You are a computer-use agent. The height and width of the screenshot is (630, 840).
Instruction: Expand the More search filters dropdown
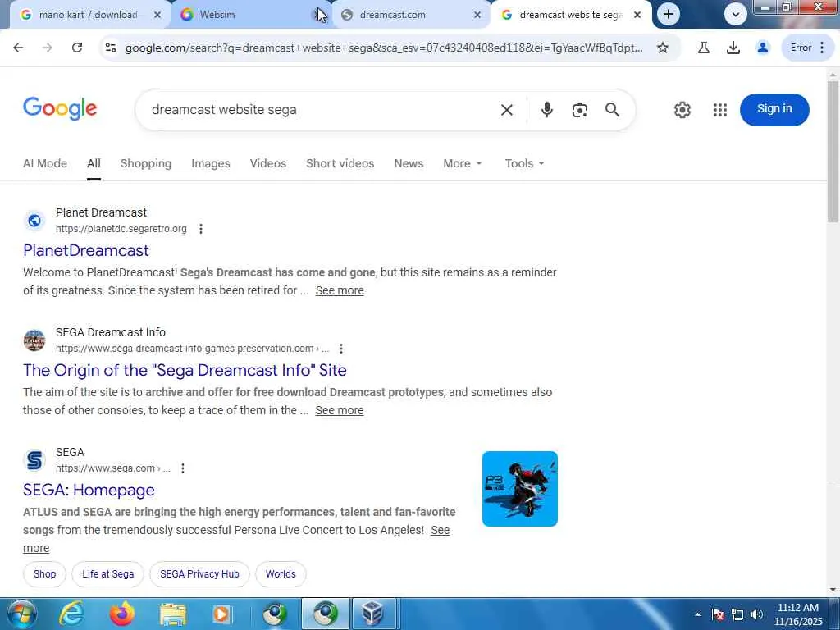coord(463,163)
